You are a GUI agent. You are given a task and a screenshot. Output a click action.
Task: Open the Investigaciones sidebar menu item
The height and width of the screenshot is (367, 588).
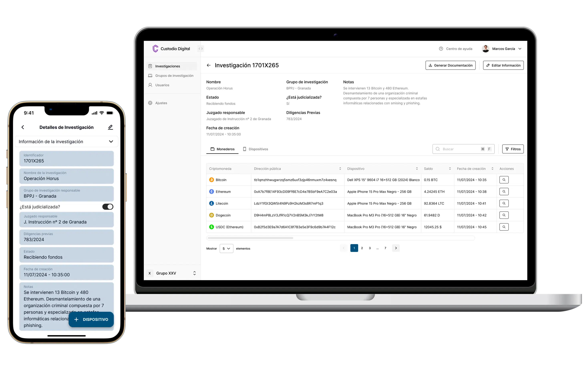click(x=168, y=66)
